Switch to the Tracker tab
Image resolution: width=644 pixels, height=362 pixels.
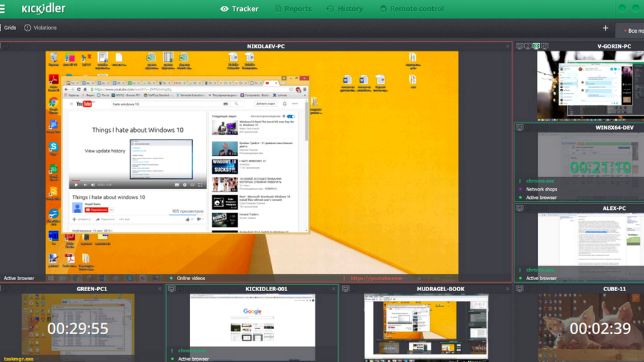(x=240, y=8)
